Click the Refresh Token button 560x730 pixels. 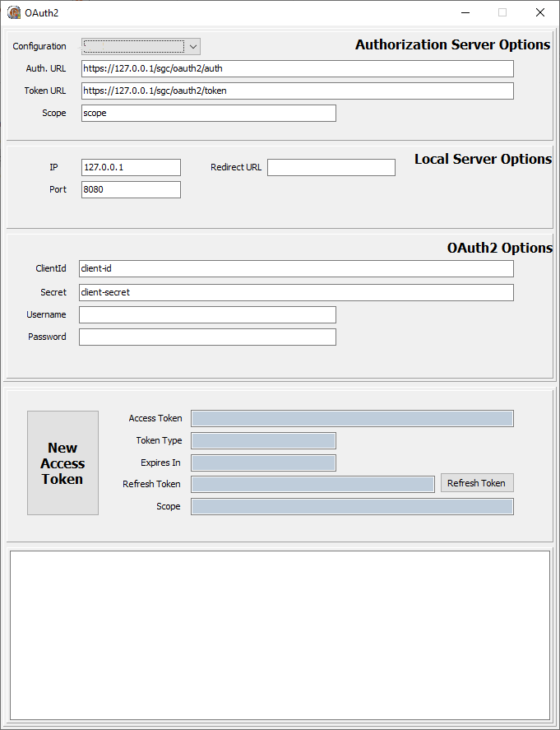pyautogui.click(x=477, y=483)
